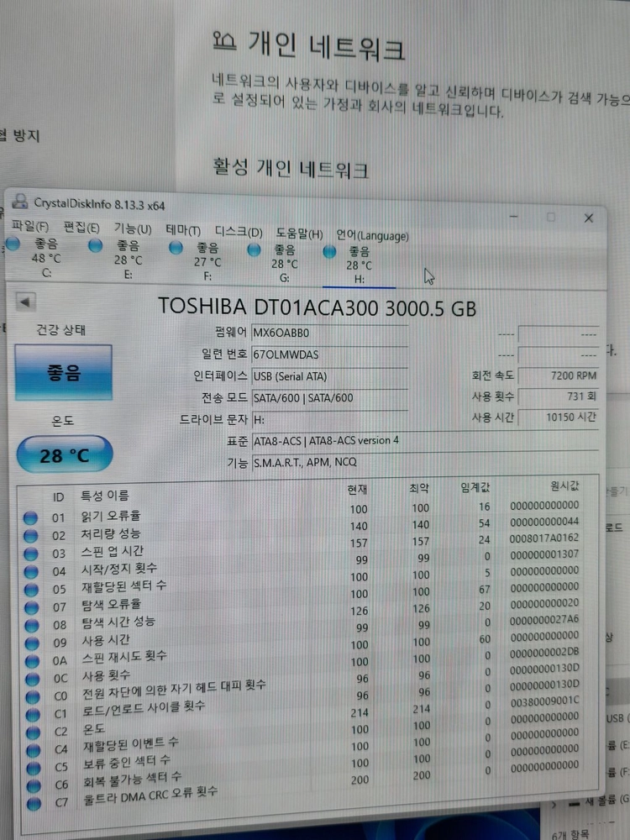
Task: Click 활성 개인 네트워크 heading in background window
Action: pyautogui.click(x=291, y=168)
